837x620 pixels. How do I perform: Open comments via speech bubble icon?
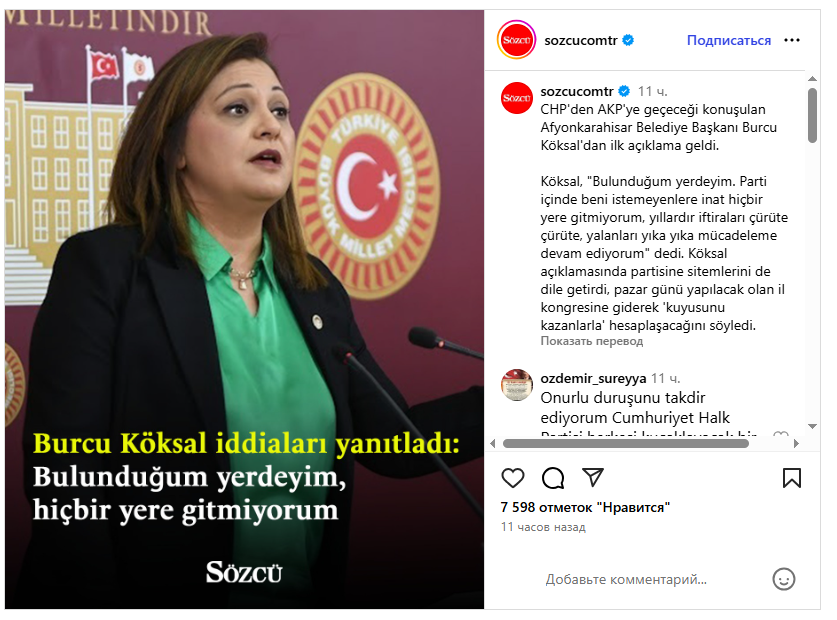pos(553,478)
